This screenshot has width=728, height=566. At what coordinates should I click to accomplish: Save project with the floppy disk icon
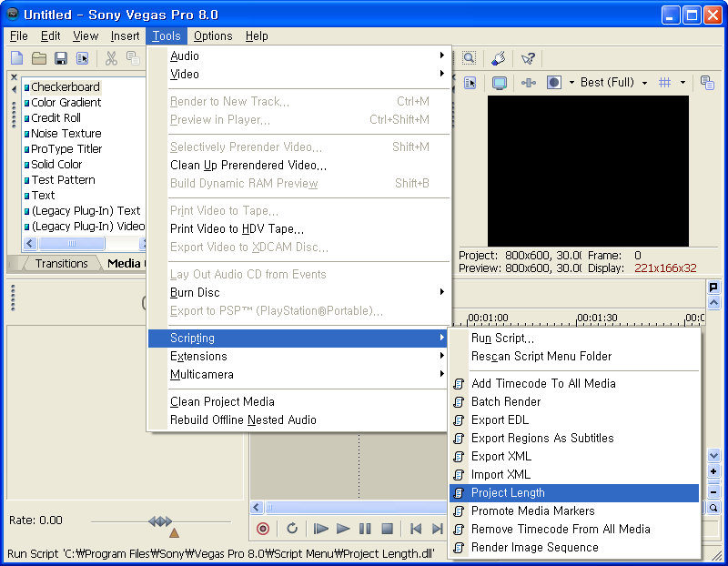[61, 58]
